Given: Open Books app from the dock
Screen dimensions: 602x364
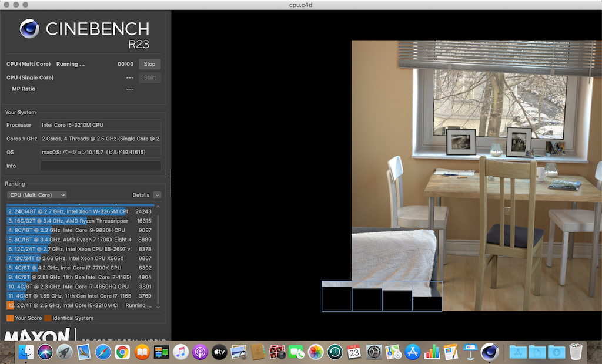Looking at the screenshot, I should (142, 352).
